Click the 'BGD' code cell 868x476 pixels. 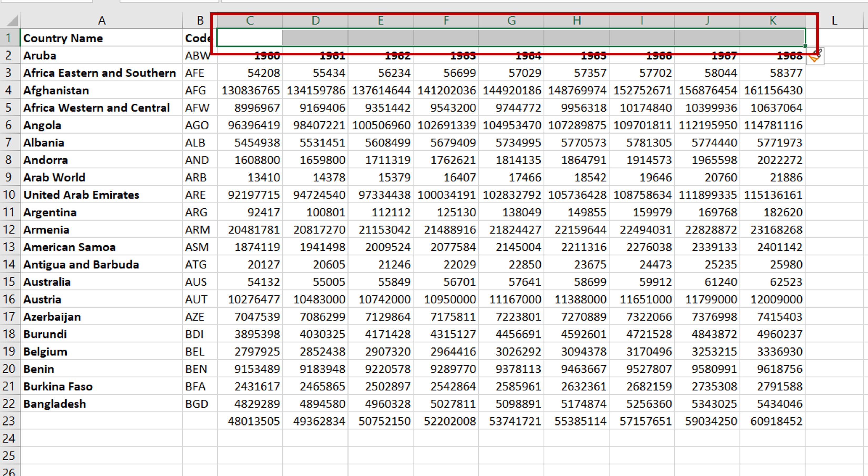coord(200,404)
